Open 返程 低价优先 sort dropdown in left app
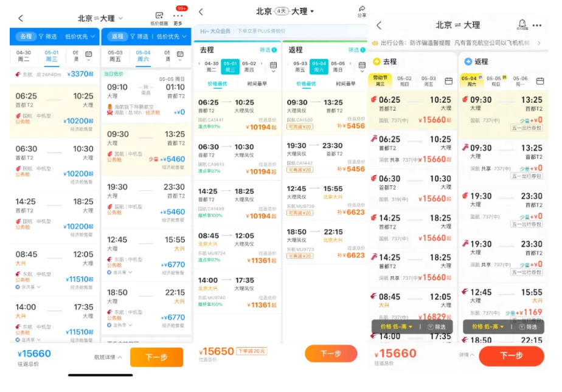 point(172,36)
